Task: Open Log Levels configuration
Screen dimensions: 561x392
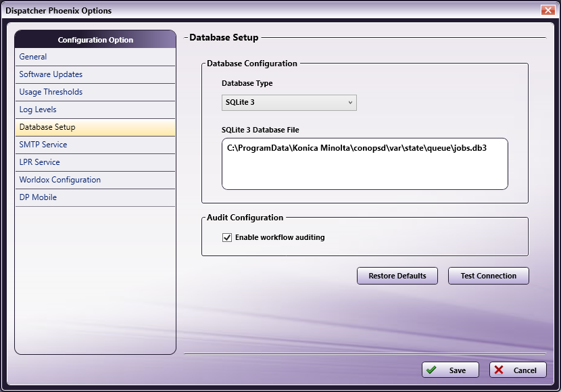Action: point(95,109)
